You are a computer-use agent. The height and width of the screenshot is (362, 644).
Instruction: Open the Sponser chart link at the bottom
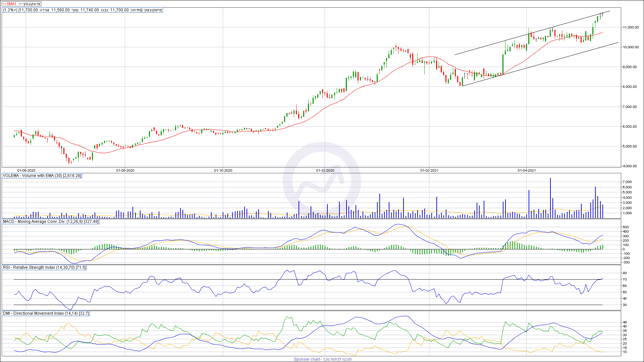click(322, 359)
